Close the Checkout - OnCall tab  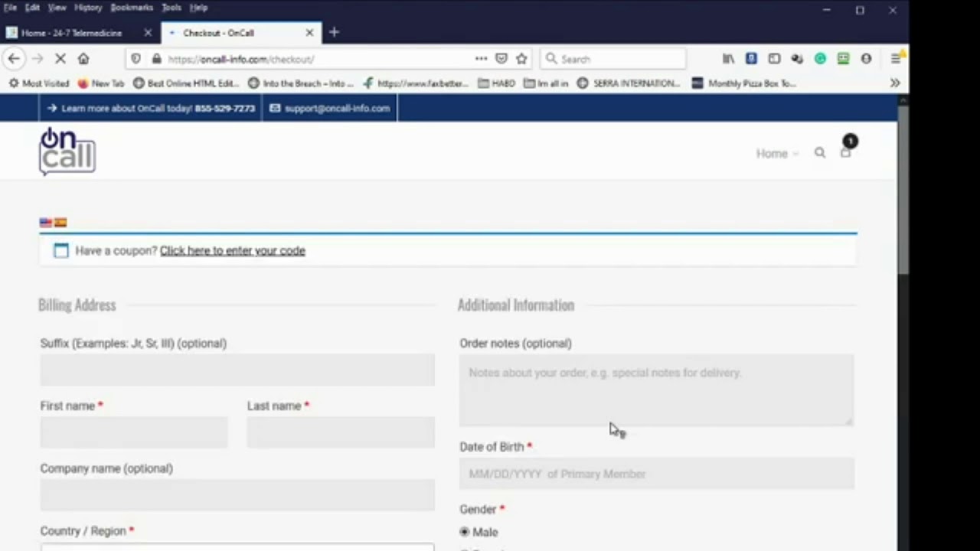[x=309, y=33]
